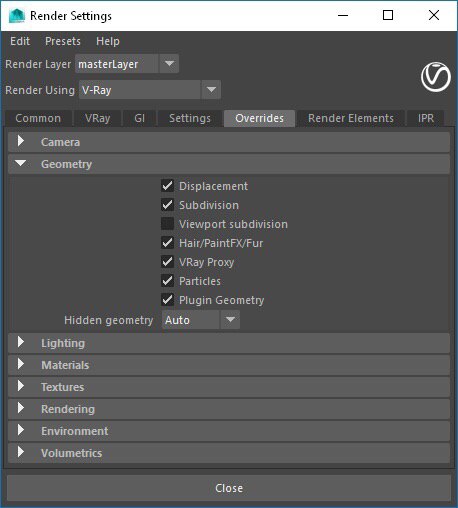Switch to the Render Elements tab
Screen dimensions: 458x508
[x=351, y=118]
